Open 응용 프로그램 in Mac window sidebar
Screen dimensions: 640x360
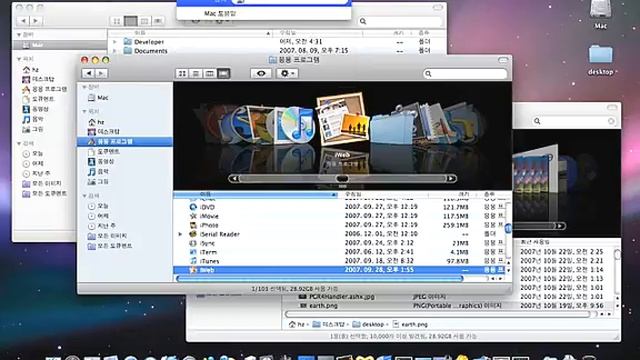[45, 89]
